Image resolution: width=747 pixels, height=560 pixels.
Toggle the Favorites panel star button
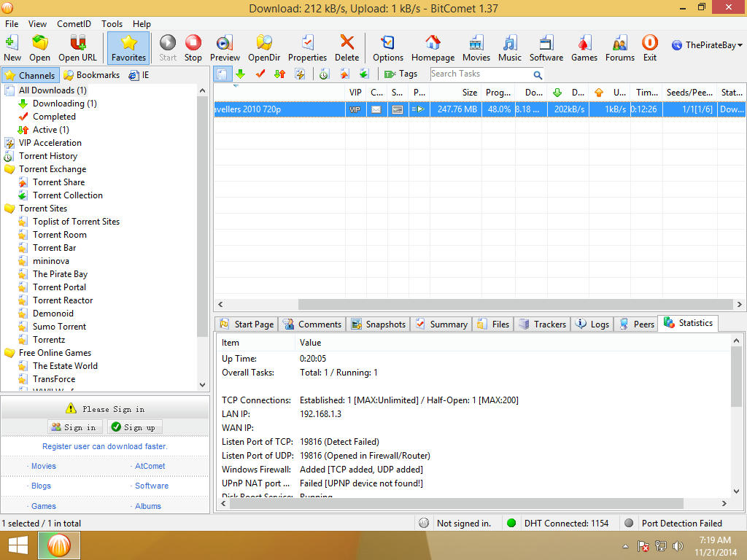click(x=128, y=48)
